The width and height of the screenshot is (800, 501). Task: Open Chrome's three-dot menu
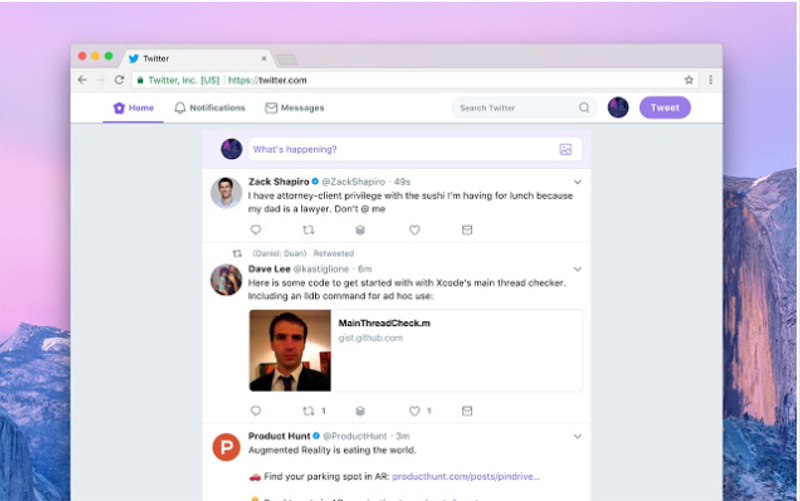(x=711, y=80)
